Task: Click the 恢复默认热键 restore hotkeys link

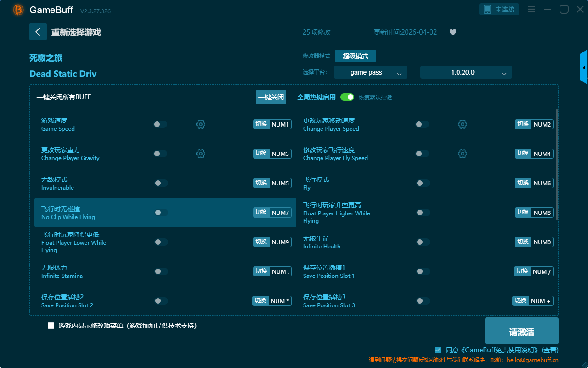Action: click(375, 98)
